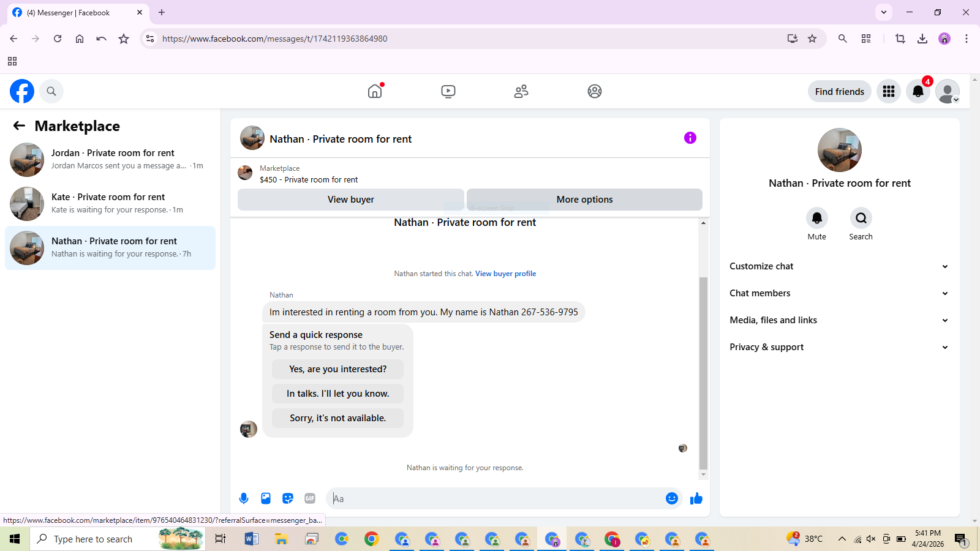The width and height of the screenshot is (980, 551).
Task: Open Jordan Private room for rent conversation
Action: (110, 160)
